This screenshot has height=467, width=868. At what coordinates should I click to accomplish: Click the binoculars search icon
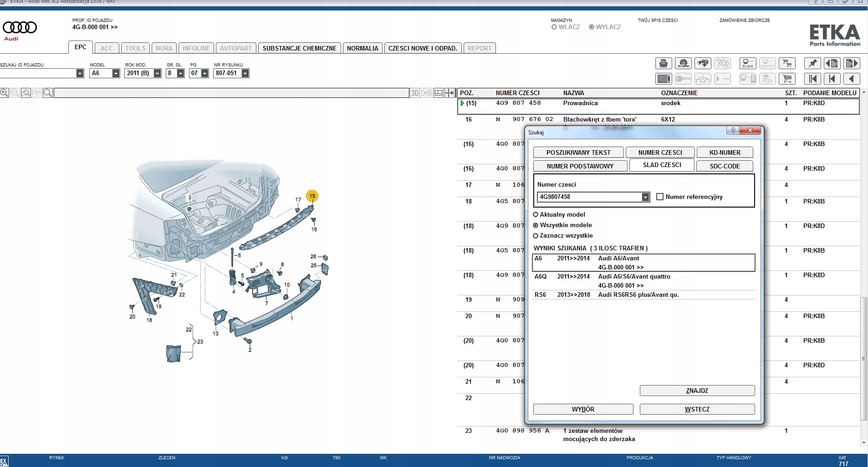(703, 63)
